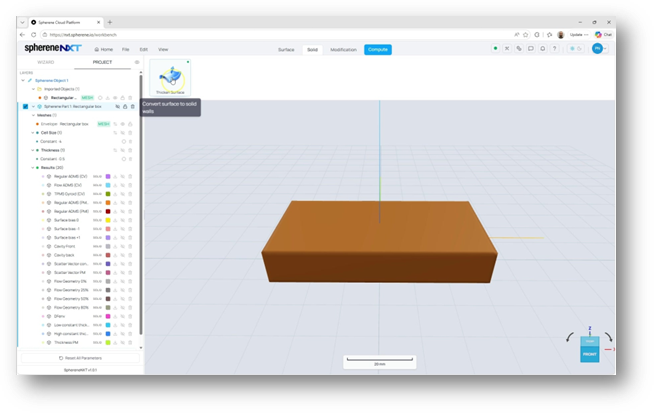The width and height of the screenshot is (654, 414).
Task: Delete the Cell Size group
Action: (x=130, y=133)
